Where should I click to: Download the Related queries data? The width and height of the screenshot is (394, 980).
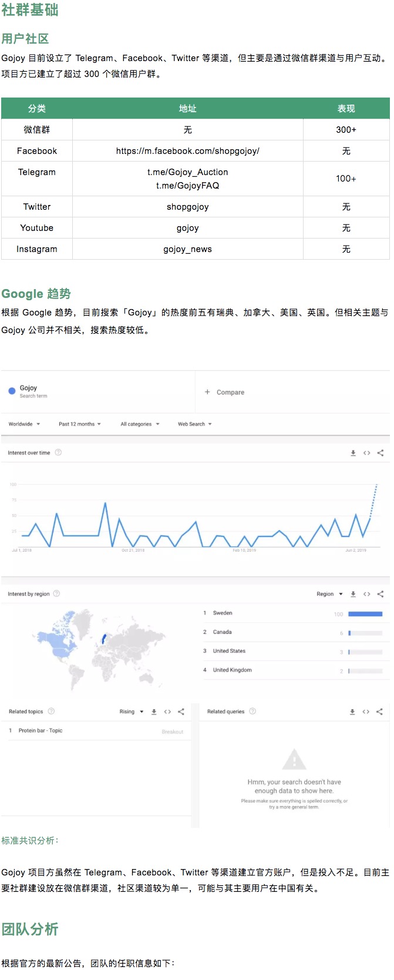(352, 711)
